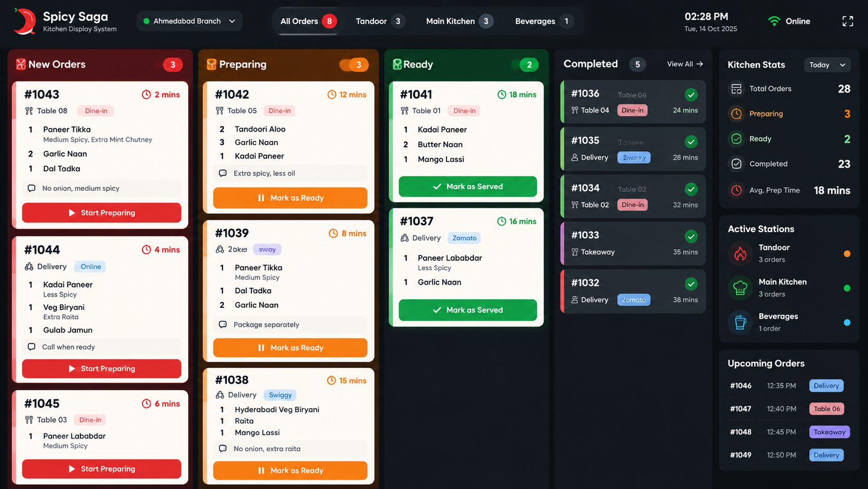Start preparing order #1045

pos(102,469)
